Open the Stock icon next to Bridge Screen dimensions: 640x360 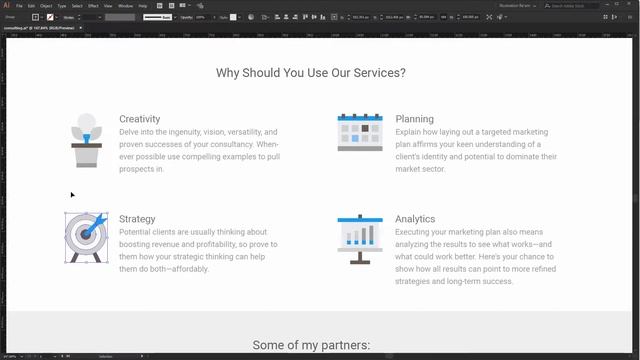171,6
